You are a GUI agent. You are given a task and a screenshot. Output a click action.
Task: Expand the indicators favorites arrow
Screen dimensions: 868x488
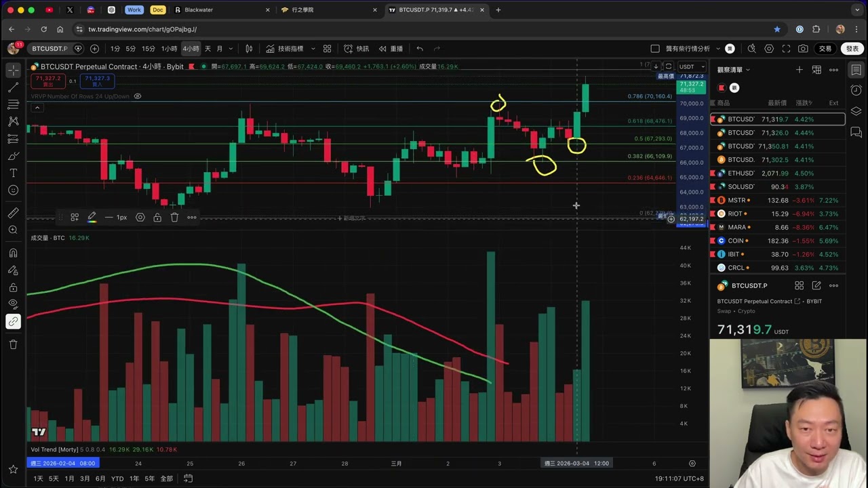pyautogui.click(x=313, y=49)
